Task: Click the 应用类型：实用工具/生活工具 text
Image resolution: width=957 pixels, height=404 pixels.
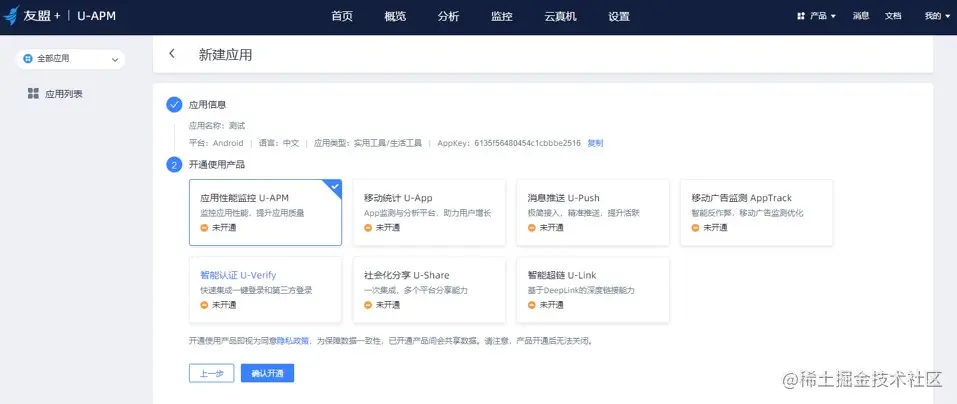Action: [x=368, y=143]
